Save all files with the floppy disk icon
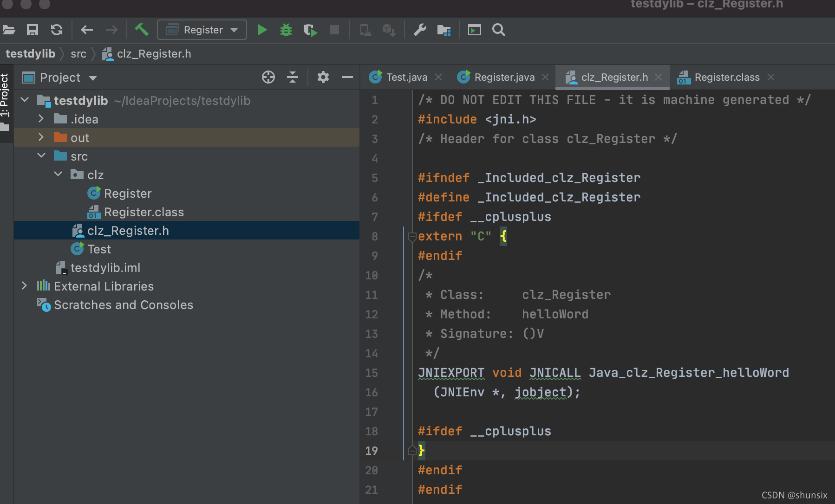 (33, 30)
